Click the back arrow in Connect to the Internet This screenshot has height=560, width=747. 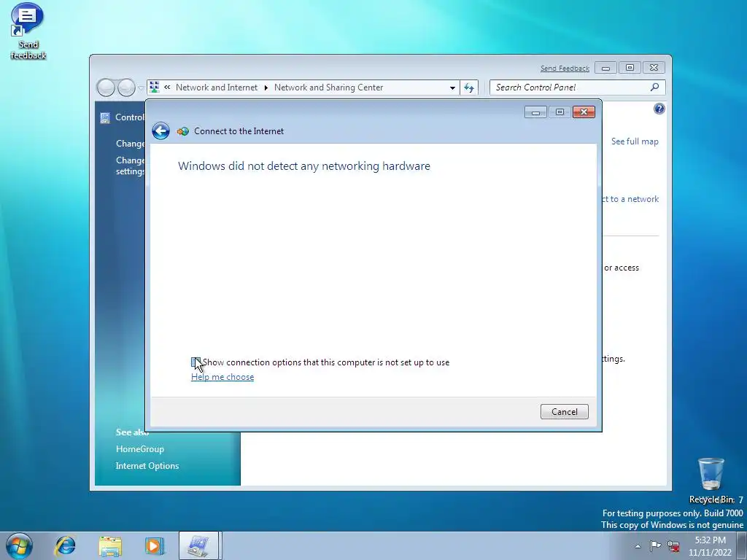click(160, 131)
